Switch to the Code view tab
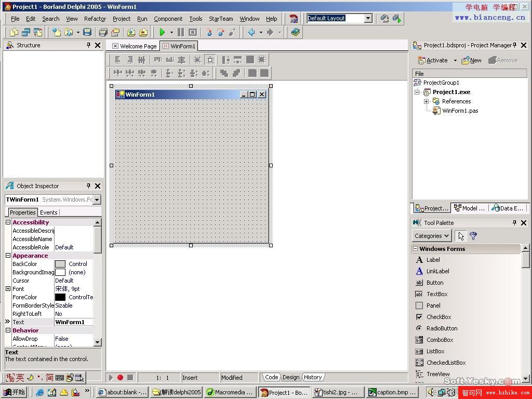Image resolution: width=532 pixels, height=399 pixels. coord(271,377)
